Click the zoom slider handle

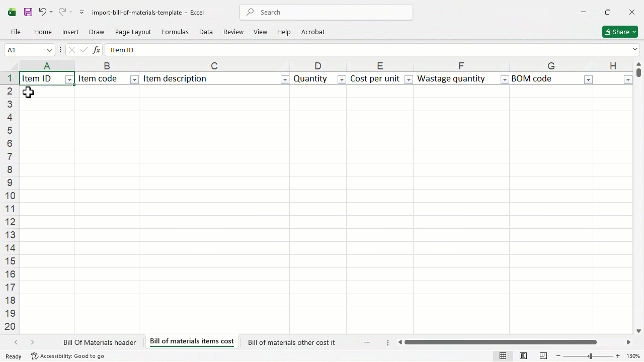[x=591, y=356]
